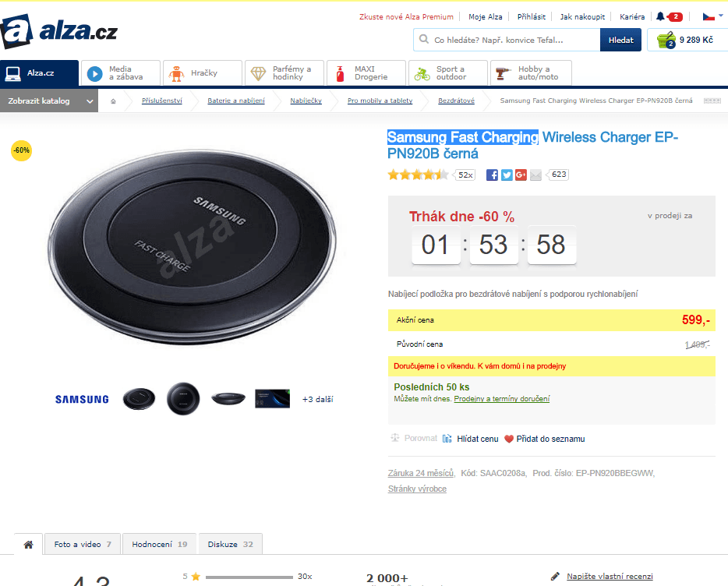The image size is (728, 586).
Task: Select the top-view charger thumbnail
Action: pyautogui.click(x=183, y=399)
